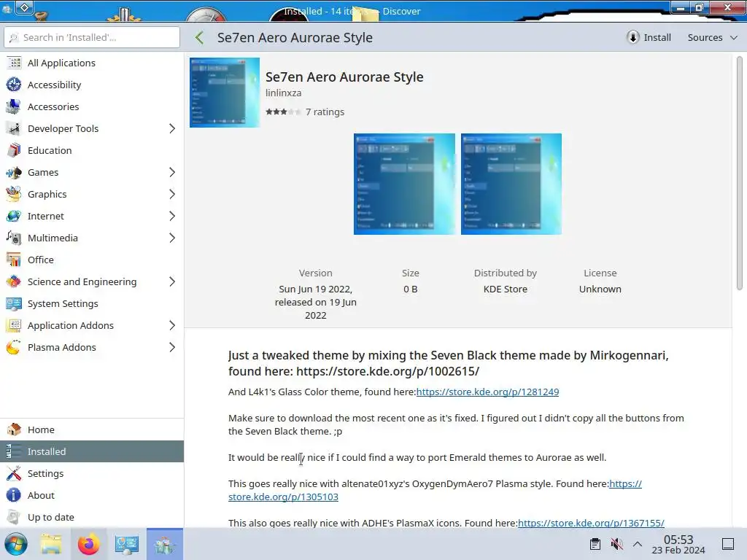Viewport: 747px width, 560px height.
Task: Open the start menu orb
Action: 16,544
